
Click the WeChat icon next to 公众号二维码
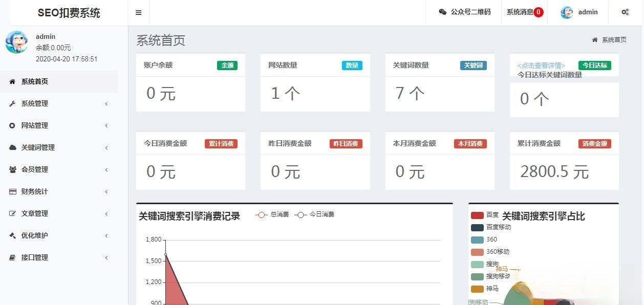pos(442,12)
